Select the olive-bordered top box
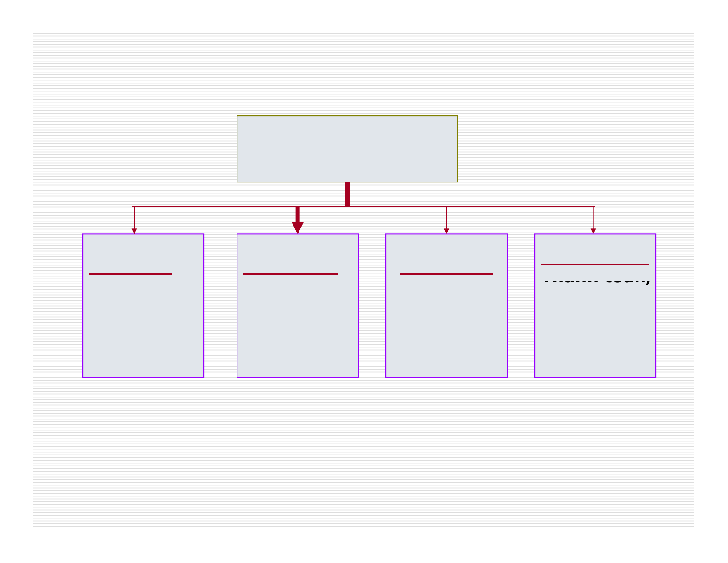Viewport: 728px width, 563px height. point(347,149)
